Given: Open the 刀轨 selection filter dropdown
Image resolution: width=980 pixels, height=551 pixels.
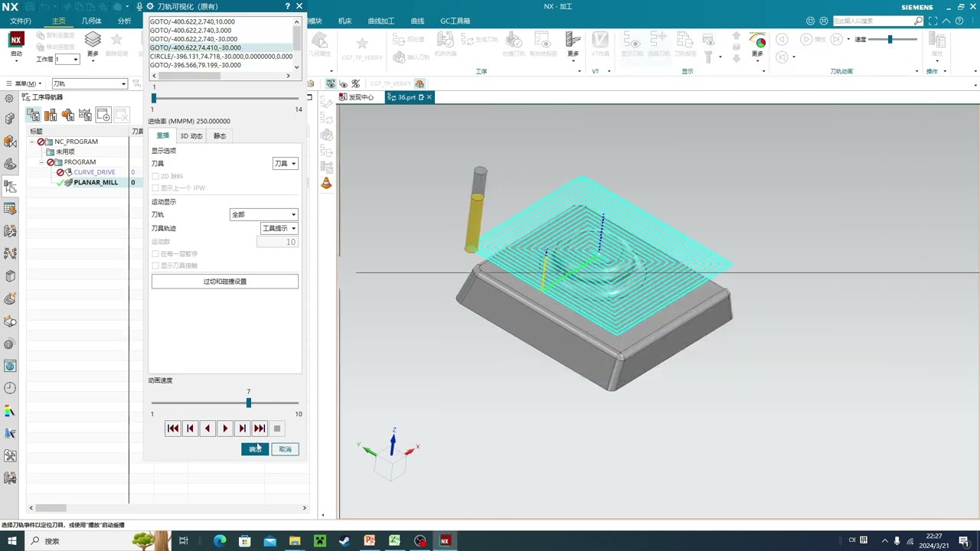Looking at the screenshot, I should [90, 83].
